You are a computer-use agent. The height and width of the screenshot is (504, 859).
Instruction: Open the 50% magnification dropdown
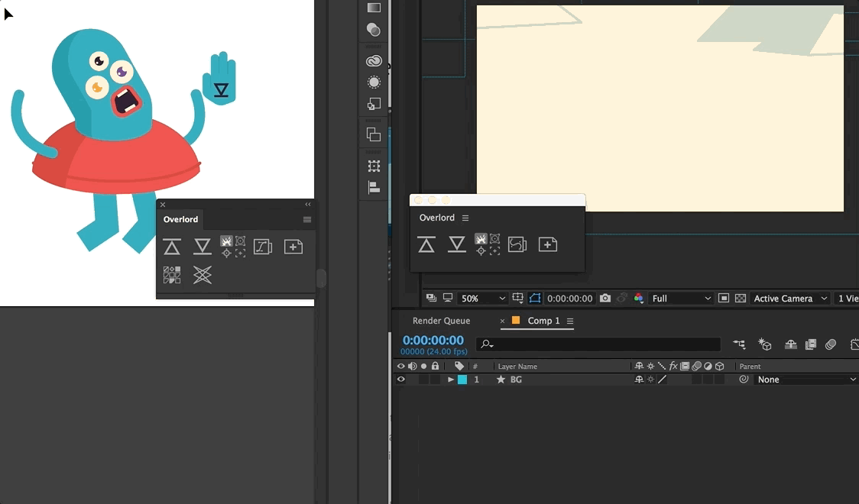(483, 299)
